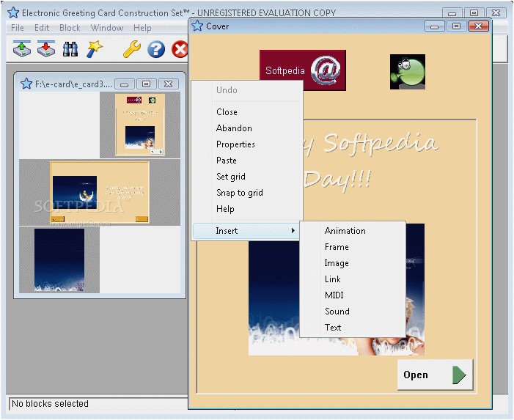Image resolution: width=514 pixels, height=420 pixels.
Task: Minimize the main application window
Action: [x=452, y=13]
